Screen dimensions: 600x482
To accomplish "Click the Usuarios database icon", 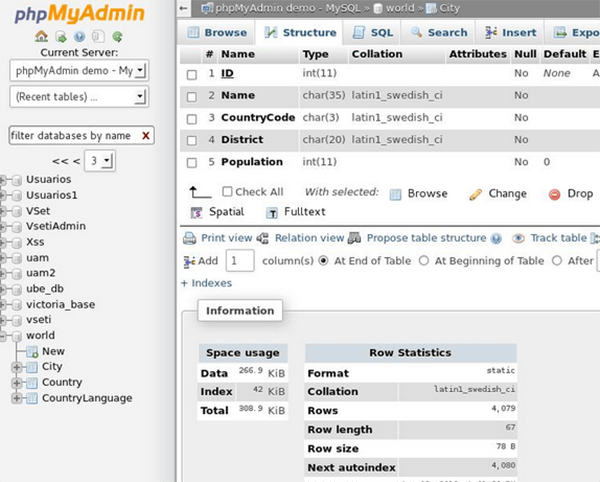I will pyautogui.click(x=16, y=180).
